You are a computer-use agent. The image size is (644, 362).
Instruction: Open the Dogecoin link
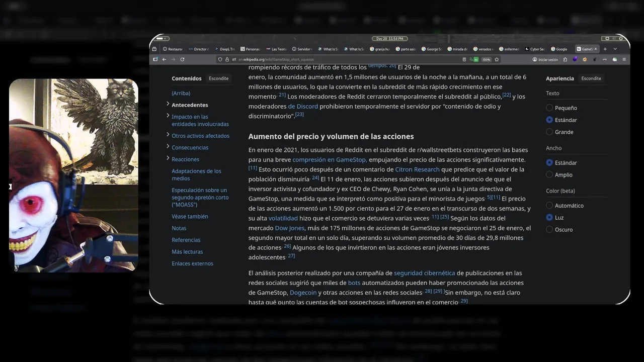click(303, 293)
